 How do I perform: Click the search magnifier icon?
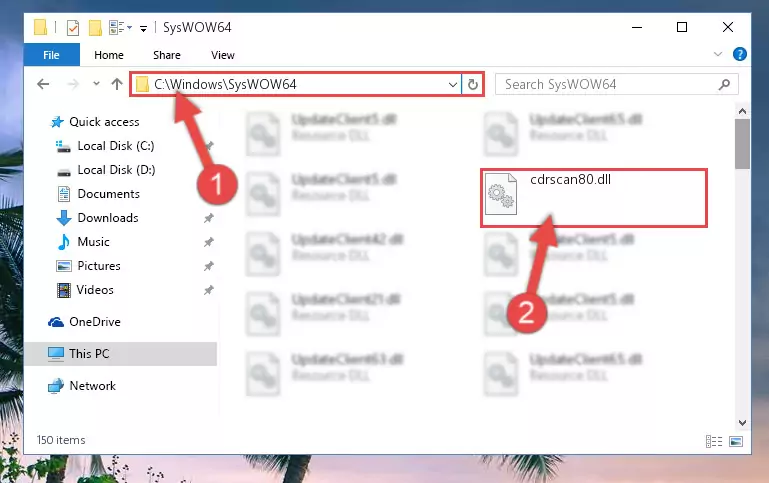click(x=724, y=84)
